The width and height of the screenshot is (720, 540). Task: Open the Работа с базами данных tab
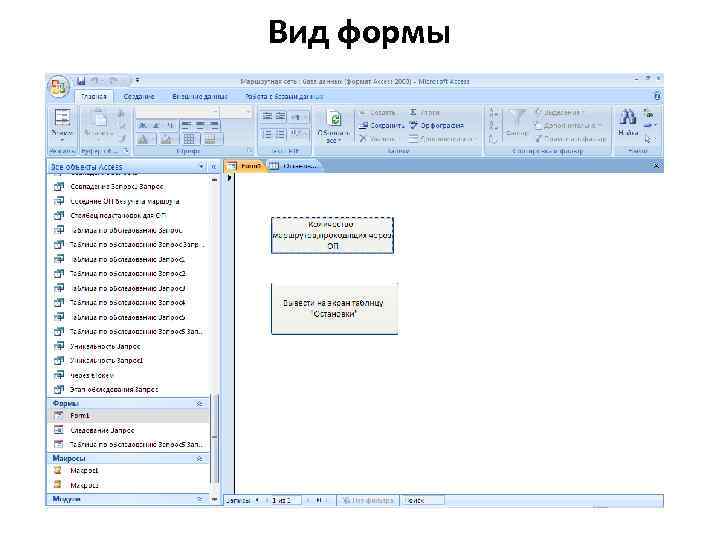coord(284,96)
